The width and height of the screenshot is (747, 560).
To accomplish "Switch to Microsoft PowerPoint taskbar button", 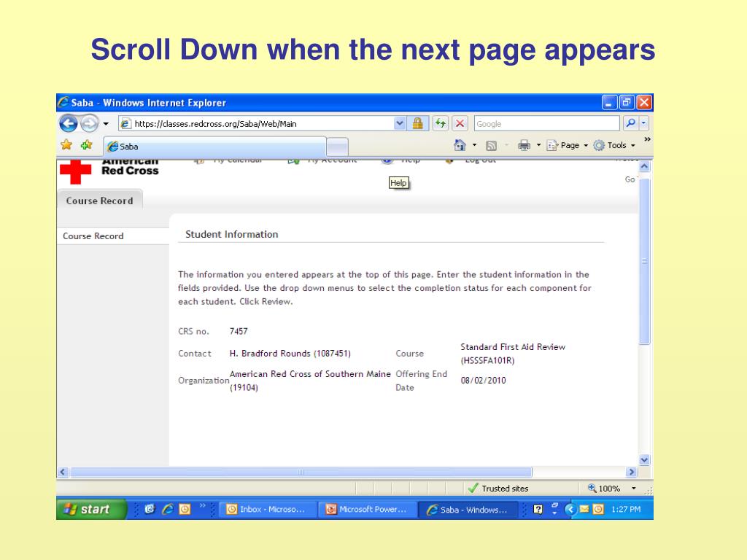I will click(x=368, y=509).
